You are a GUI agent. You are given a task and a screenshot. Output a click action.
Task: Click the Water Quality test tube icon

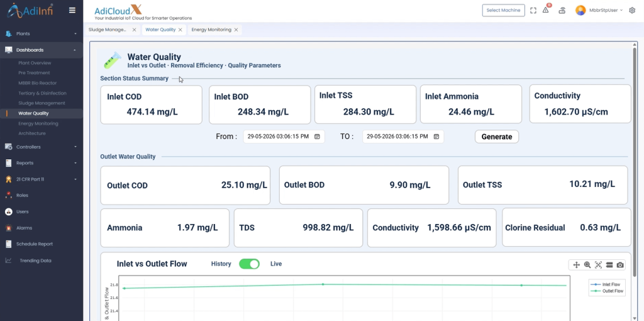113,60
